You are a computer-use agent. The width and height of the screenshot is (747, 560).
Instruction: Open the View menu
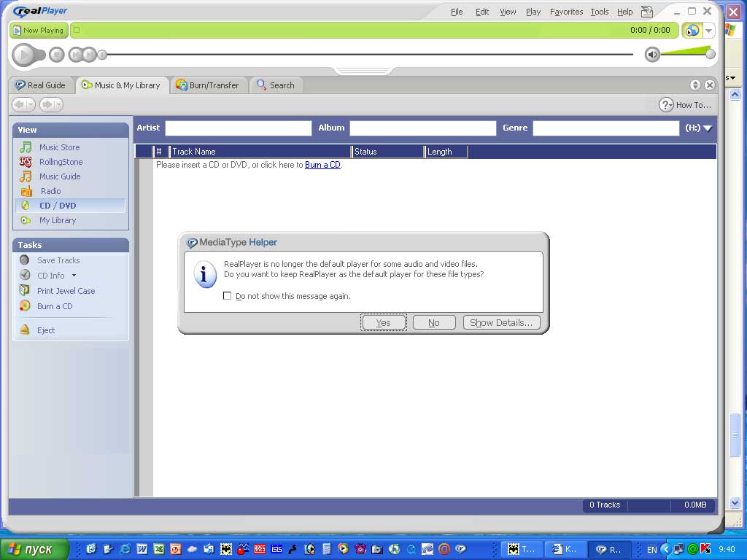coord(508,12)
